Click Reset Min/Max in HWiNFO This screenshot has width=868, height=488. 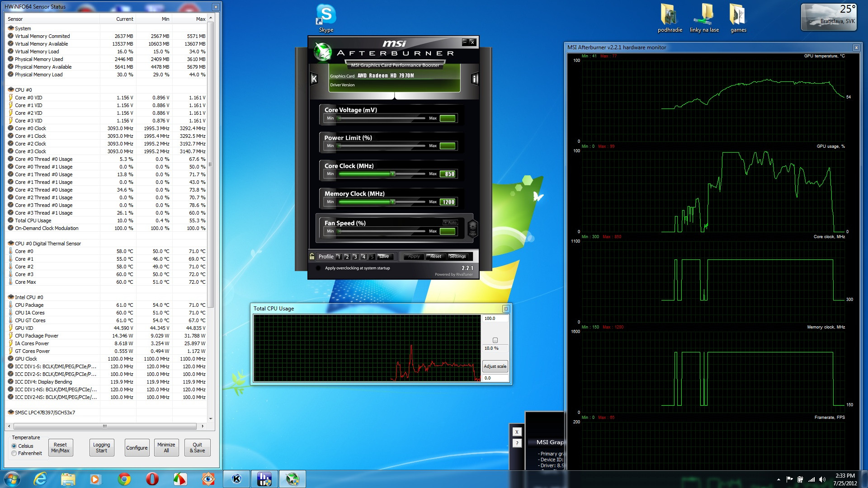(x=60, y=447)
